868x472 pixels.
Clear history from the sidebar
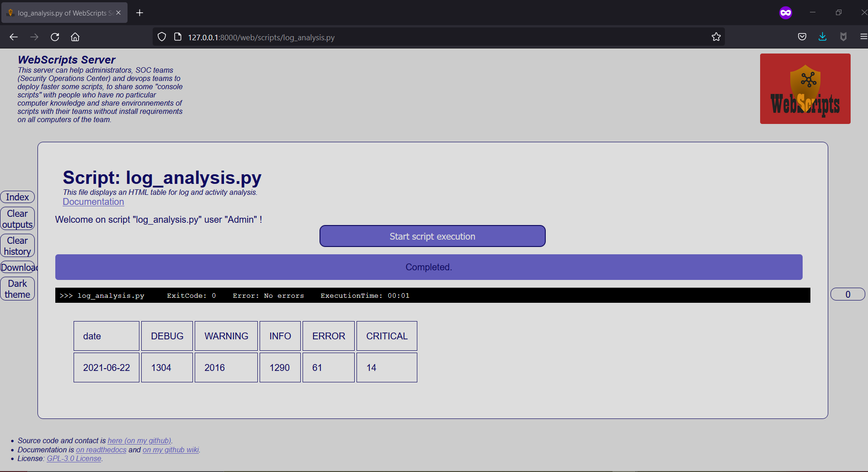pos(17,246)
